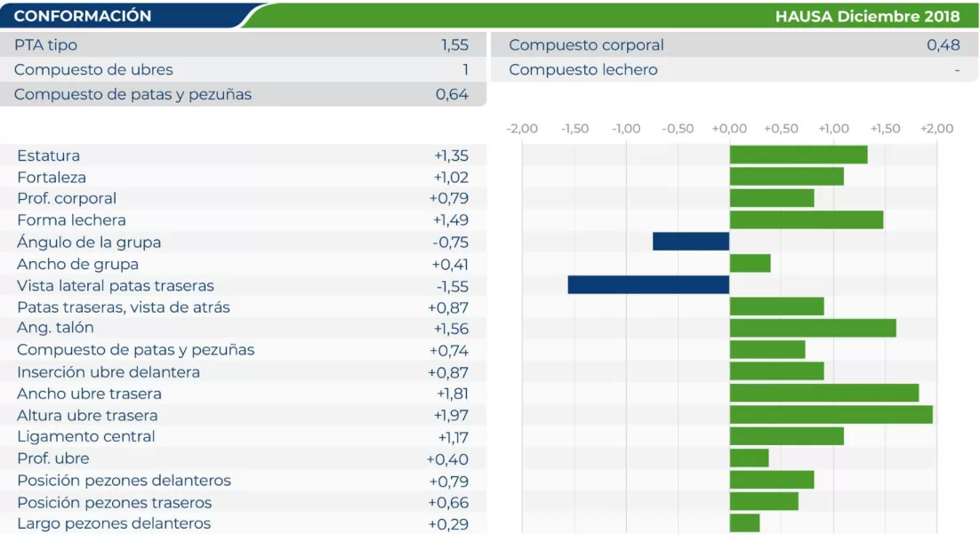The height and width of the screenshot is (542, 980).
Task: Click the Inserción ubre delantera label
Action: click(108, 372)
